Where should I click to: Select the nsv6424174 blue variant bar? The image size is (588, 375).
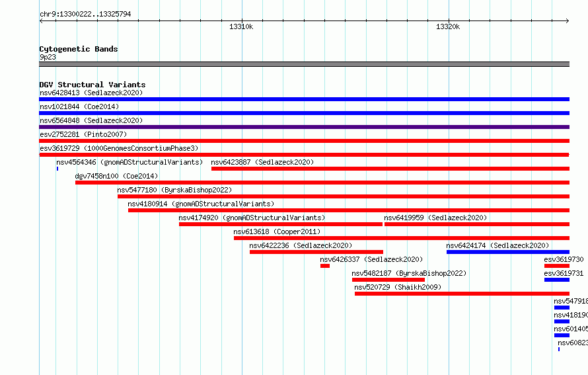click(508, 252)
